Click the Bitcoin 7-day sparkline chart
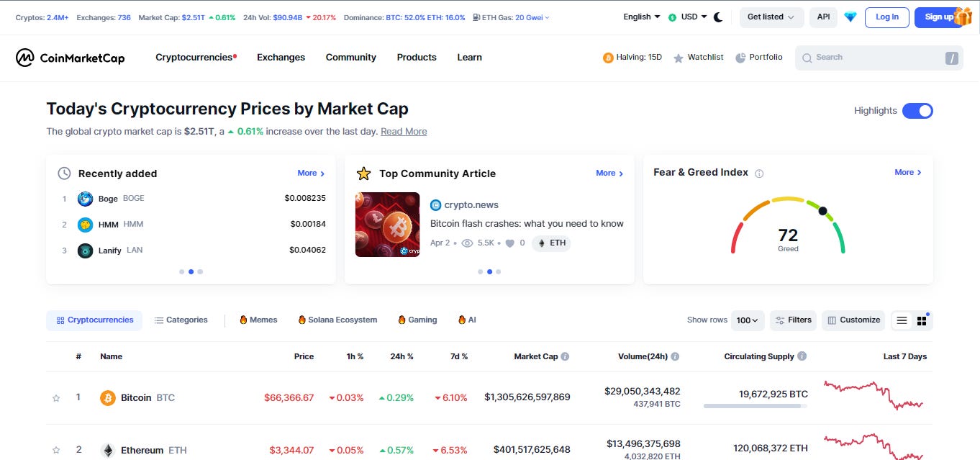Screen dimensions: 980x460 click(x=874, y=395)
